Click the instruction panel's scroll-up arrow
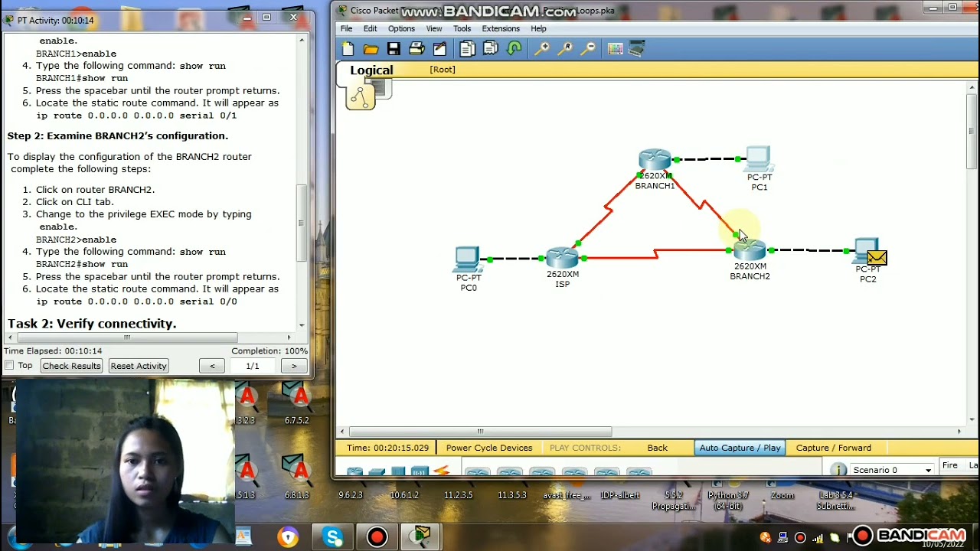 [x=301, y=41]
